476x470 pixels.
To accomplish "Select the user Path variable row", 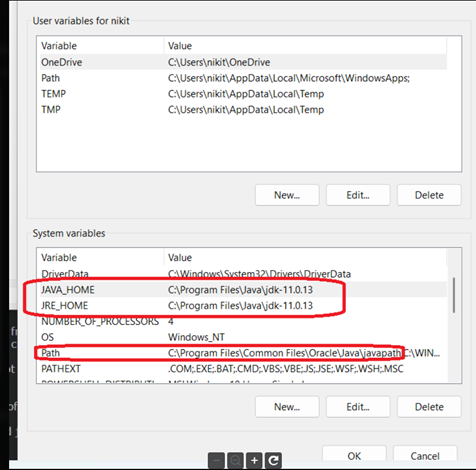I will tap(243, 78).
